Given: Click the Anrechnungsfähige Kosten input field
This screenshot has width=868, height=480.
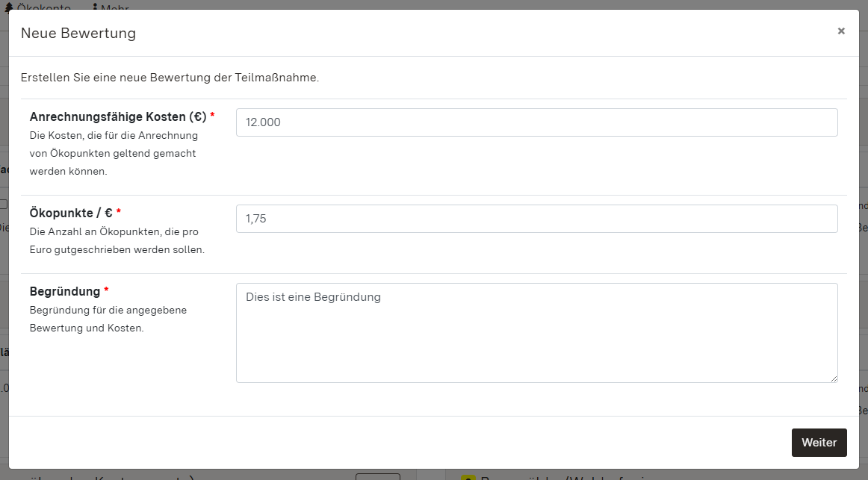Looking at the screenshot, I should coord(536,122).
